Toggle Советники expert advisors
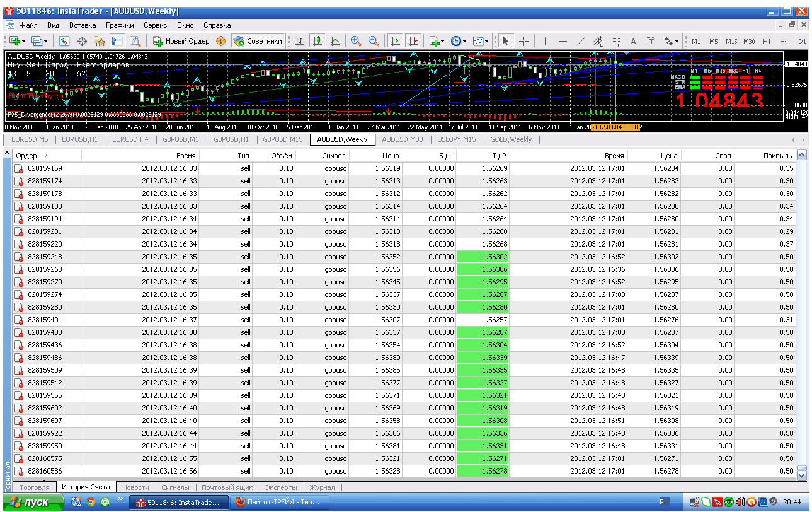Image resolution: width=812 pixels, height=512 pixels. (x=258, y=41)
